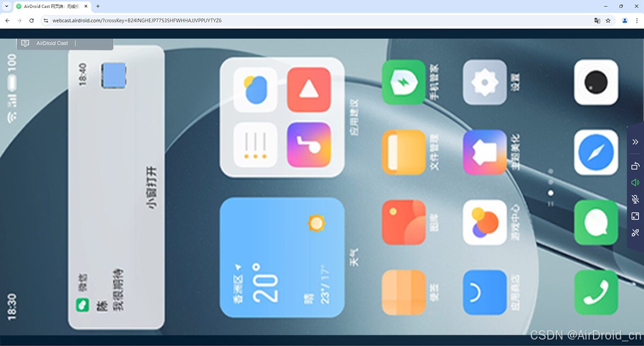The width and height of the screenshot is (644, 346).
Task: Disconnect the cast via the sidebar plug icon
Action: (635, 233)
